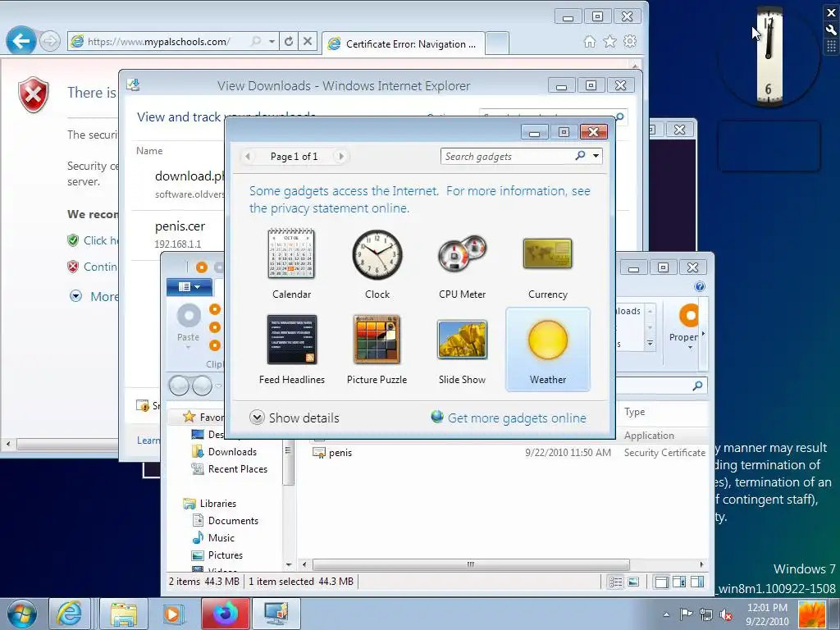Expand Show details in gadget gallery

pos(294,418)
